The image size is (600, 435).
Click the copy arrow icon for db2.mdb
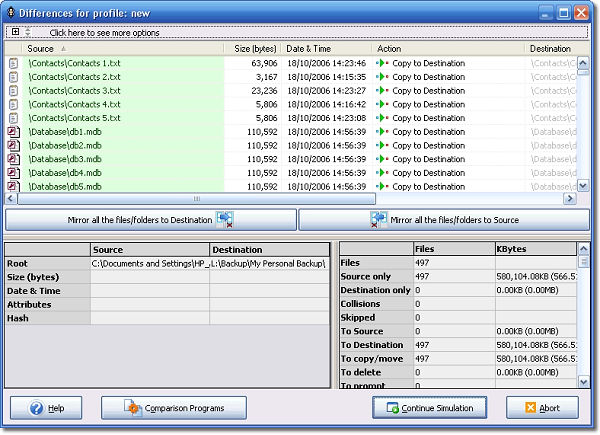pyautogui.click(x=383, y=145)
